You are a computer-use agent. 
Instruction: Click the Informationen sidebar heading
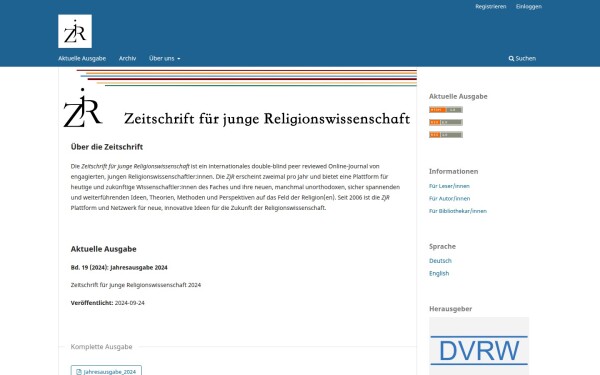coord(453,171)
